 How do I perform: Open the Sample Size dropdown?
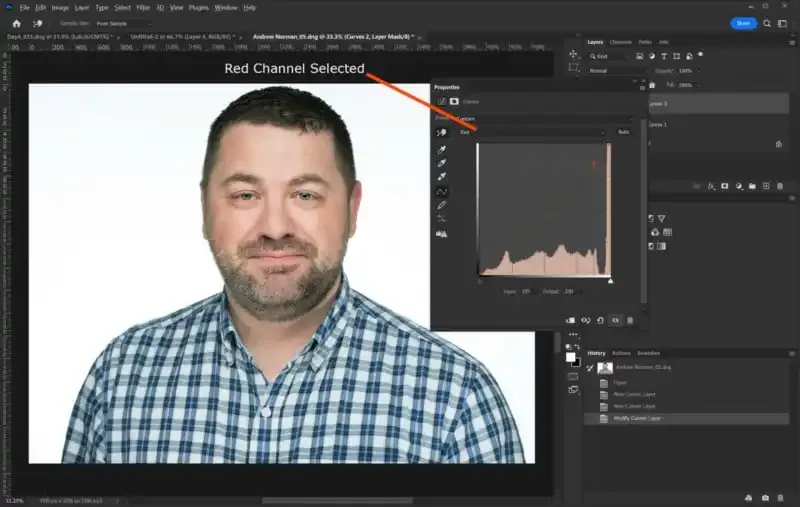[123, 23]
